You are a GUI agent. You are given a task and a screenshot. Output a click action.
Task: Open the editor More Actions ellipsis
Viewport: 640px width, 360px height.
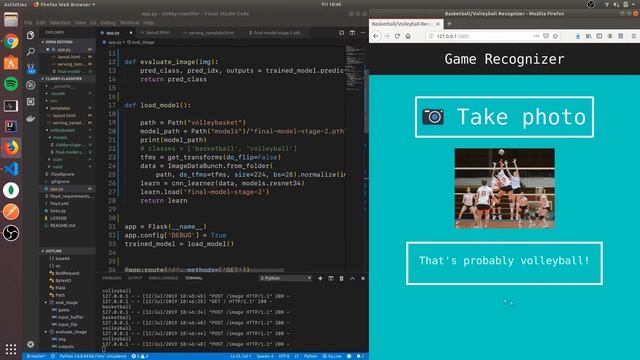point(363,33)
